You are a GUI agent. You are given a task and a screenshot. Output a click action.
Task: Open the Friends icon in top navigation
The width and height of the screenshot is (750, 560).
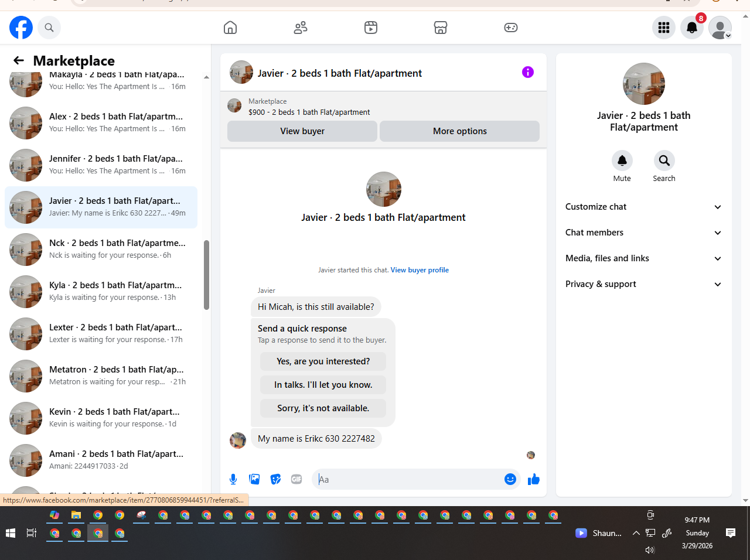[301, 28]
